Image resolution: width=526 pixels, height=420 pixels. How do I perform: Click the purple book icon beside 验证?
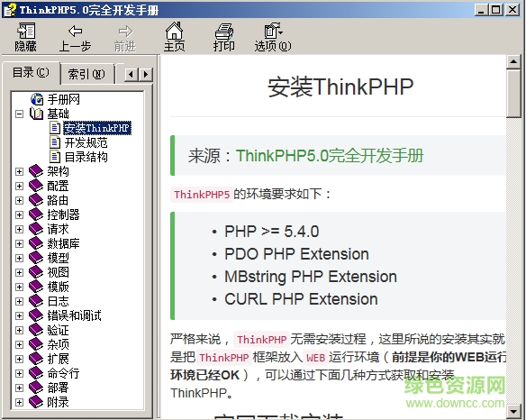click(x=36, y=330)
